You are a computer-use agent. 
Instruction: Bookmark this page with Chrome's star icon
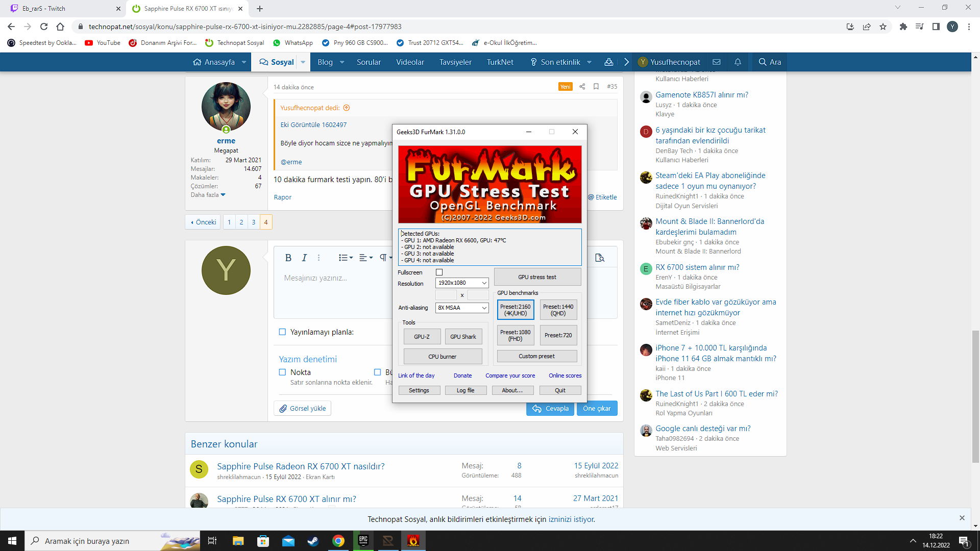(883, 27)
